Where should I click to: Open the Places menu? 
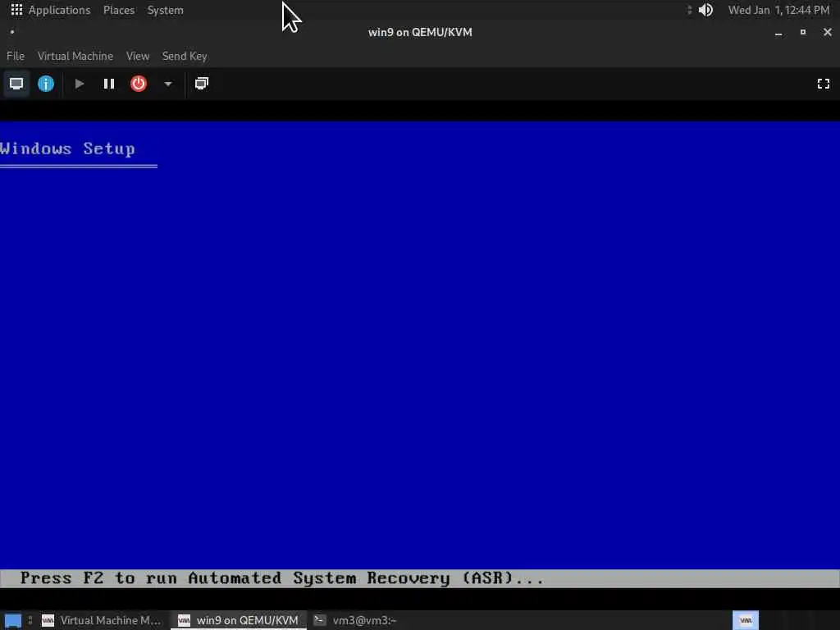pos(119,10)
